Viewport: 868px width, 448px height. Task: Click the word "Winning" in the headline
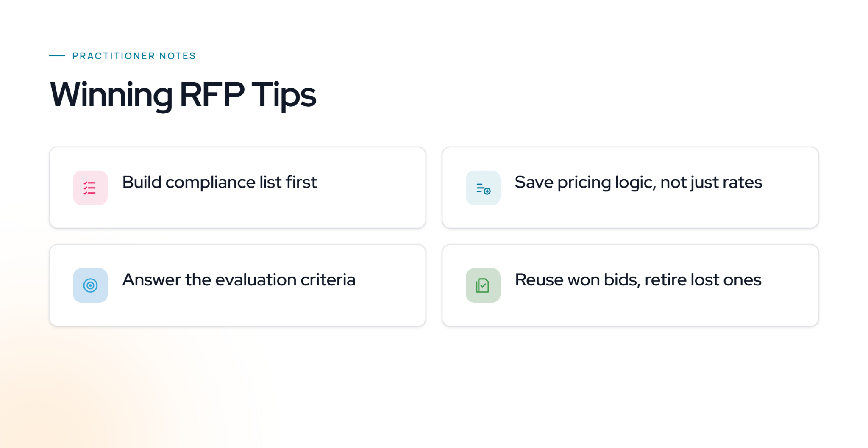[x=111, y=95]
